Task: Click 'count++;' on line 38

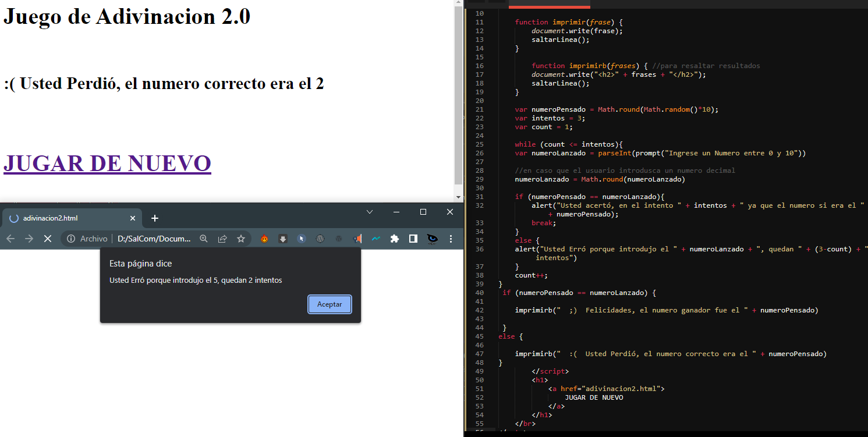Action: tap(532, 275)
